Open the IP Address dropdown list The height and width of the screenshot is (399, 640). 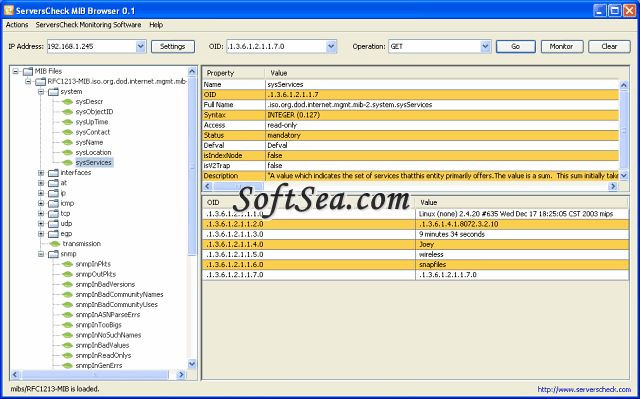140,47
